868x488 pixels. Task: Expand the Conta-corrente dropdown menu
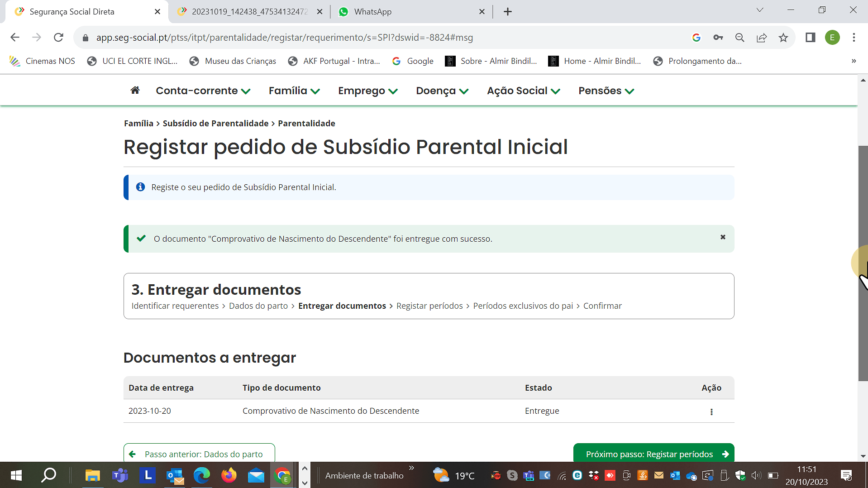pyautogui.click(x=203, y=91)
